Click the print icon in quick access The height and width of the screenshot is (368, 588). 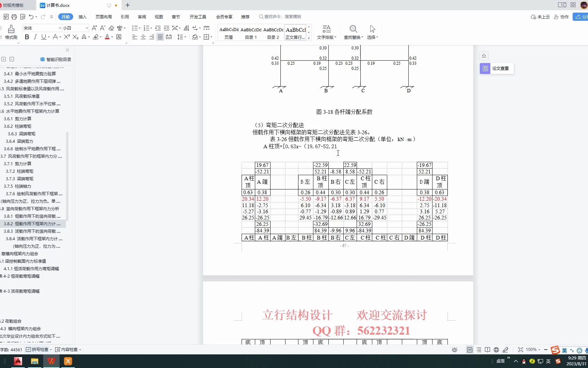(x=14, y=17)
